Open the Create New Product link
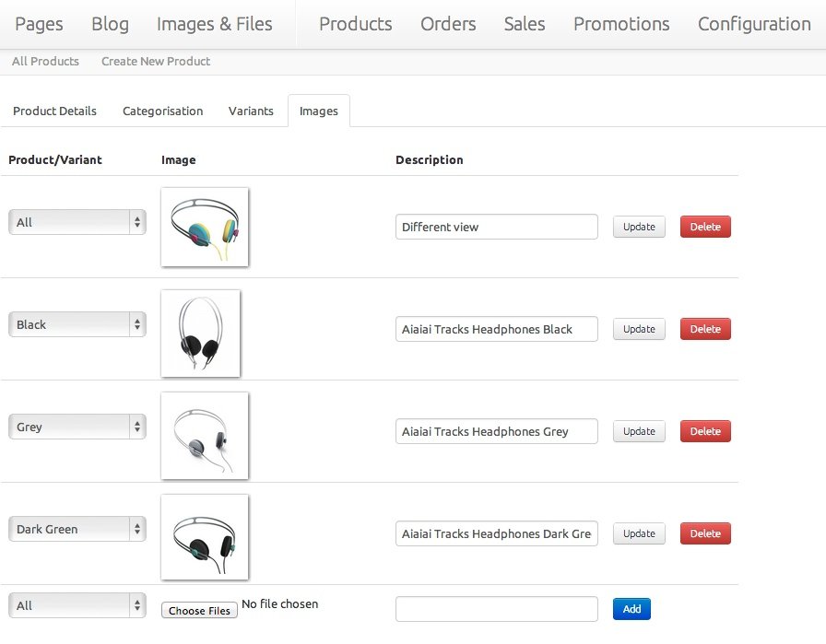Screen dimensions: 826x644 (156, 62)
